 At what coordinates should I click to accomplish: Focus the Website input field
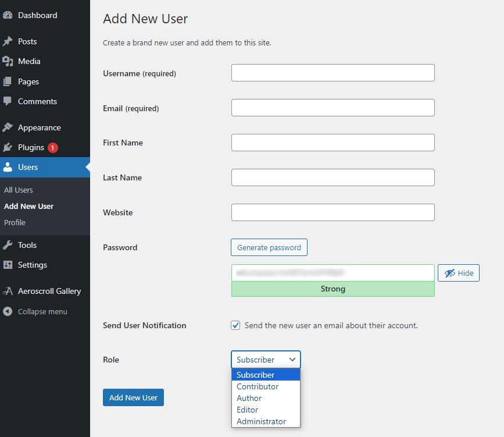[x=333, y=212]
